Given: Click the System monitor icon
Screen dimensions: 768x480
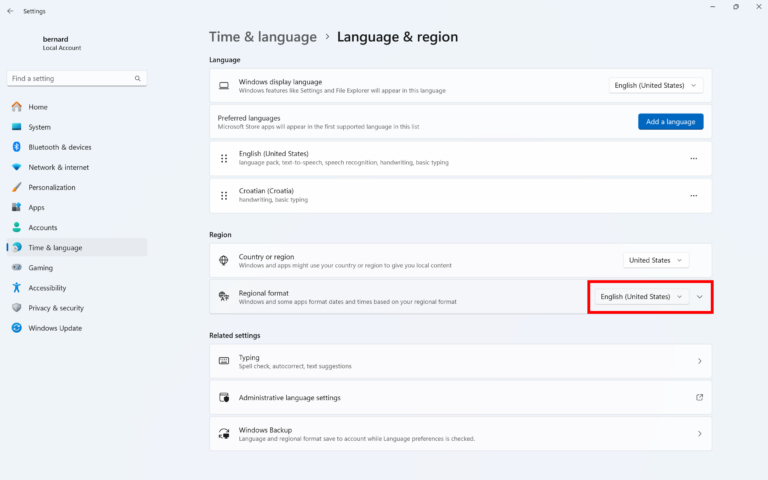Looking at the screenshot, I should pyautogui.click(x=17, y=127).
